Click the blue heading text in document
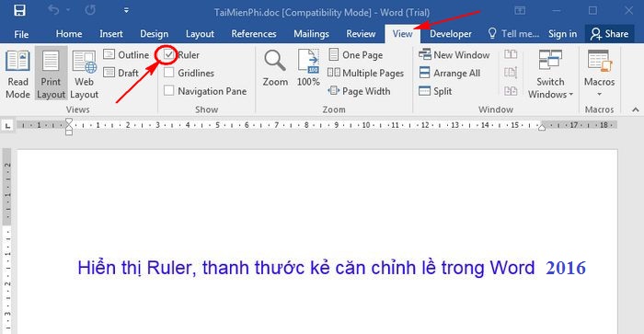Viewport: 644px width, 334px height. [331, 268]
